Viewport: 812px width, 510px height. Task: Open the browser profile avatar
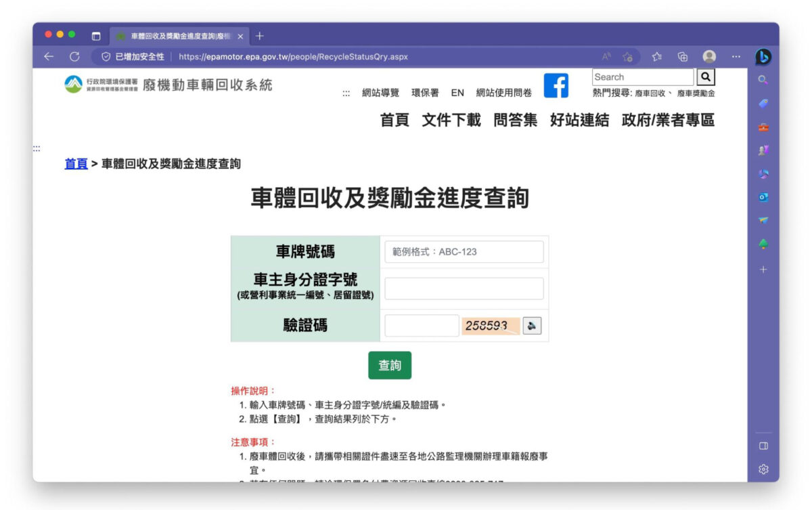pos(709,57)
